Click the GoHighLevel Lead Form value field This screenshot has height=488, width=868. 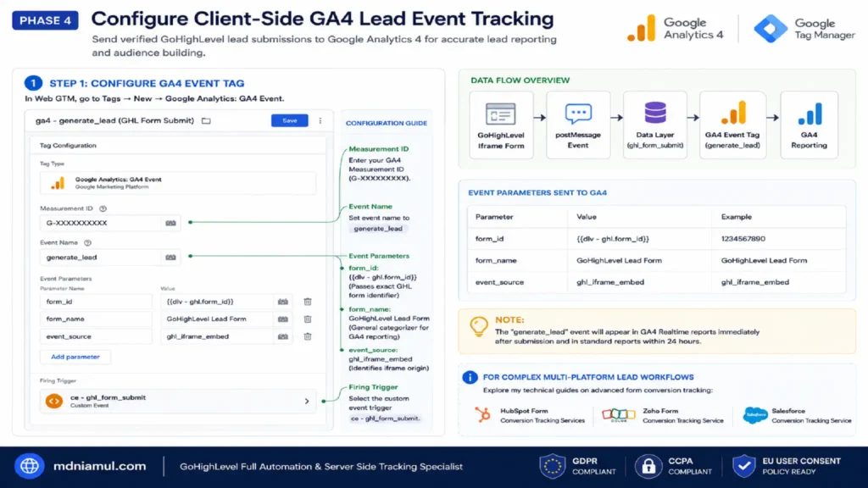[217, 319]
